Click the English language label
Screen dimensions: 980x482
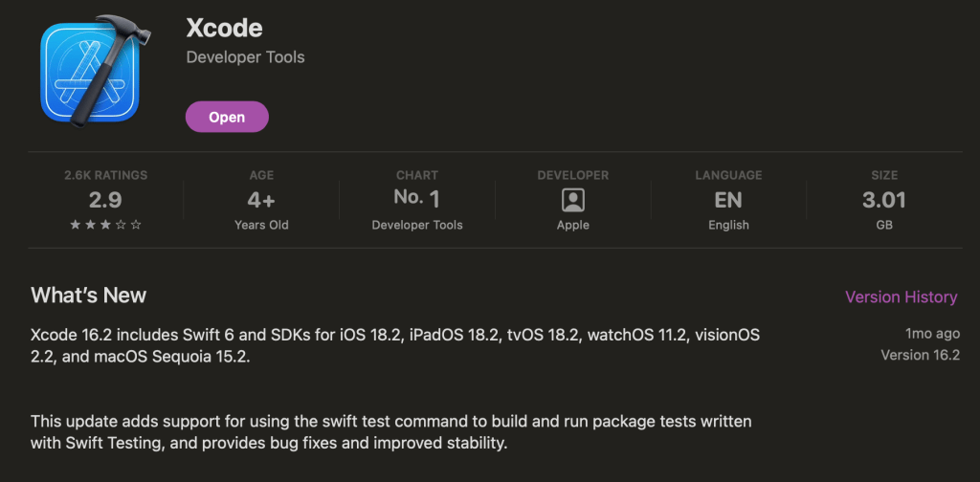point(728,225)
